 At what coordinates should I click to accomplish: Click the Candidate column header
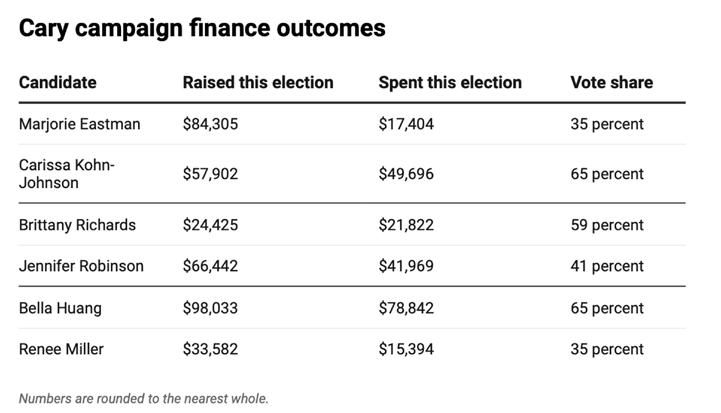pyautogui.click(x=58, y=82)
